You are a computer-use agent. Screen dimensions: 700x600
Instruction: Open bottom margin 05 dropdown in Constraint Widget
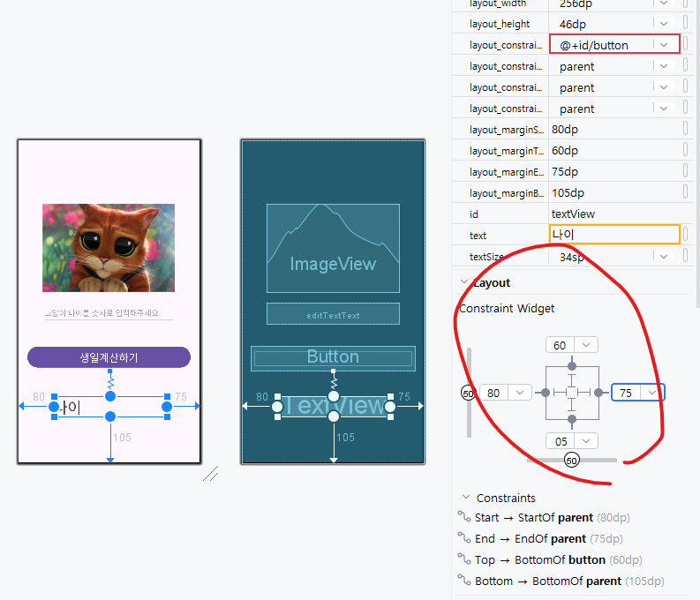click(x=586, y=441)
